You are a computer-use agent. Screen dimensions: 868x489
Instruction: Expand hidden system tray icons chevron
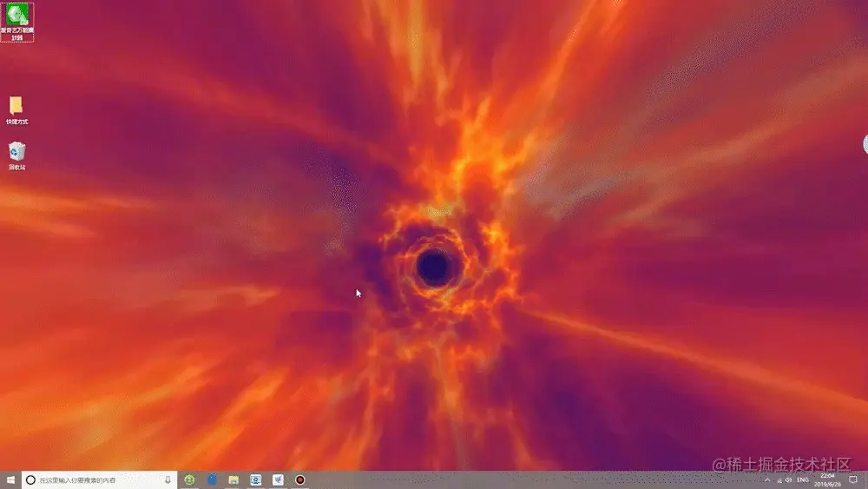[x=767, y=480]
